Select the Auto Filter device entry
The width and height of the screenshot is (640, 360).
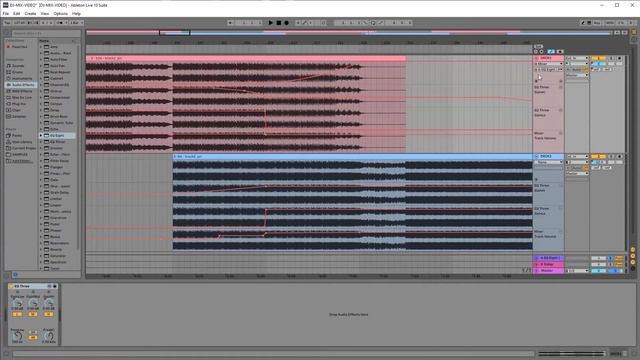pos(58,60)
